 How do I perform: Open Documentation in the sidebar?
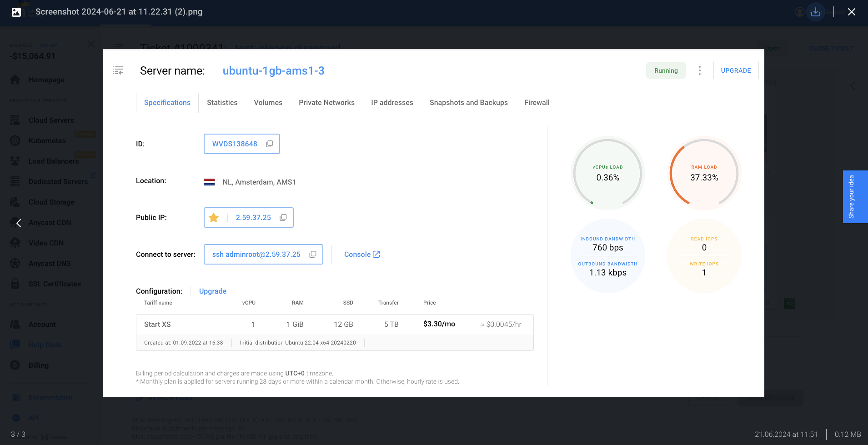[50, 398]
